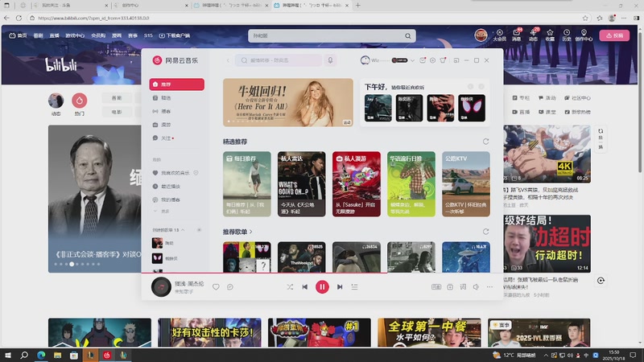Open bilibili 社区中心 link
This screenshot has height=362, width=644.
point(577,98)
